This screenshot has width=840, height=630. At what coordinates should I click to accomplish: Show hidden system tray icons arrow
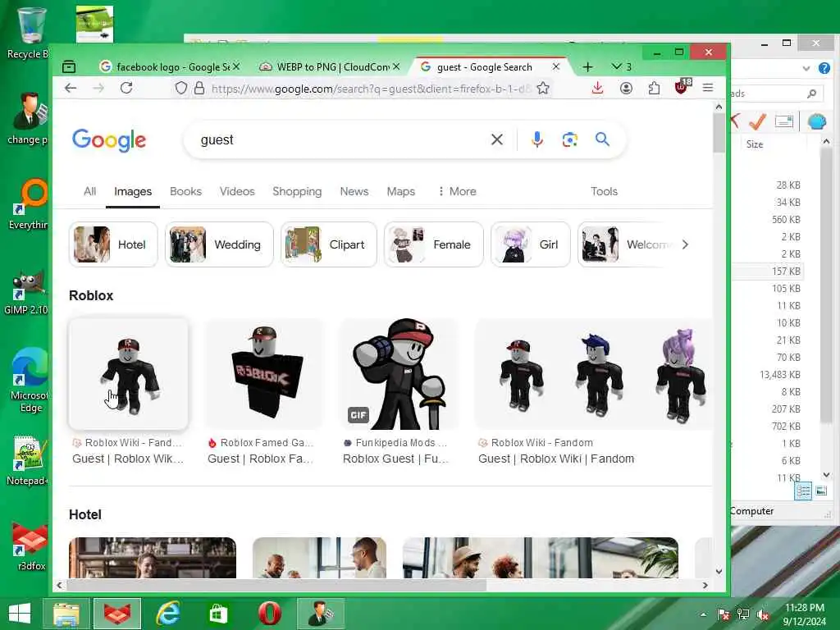[x=703, y=614]
